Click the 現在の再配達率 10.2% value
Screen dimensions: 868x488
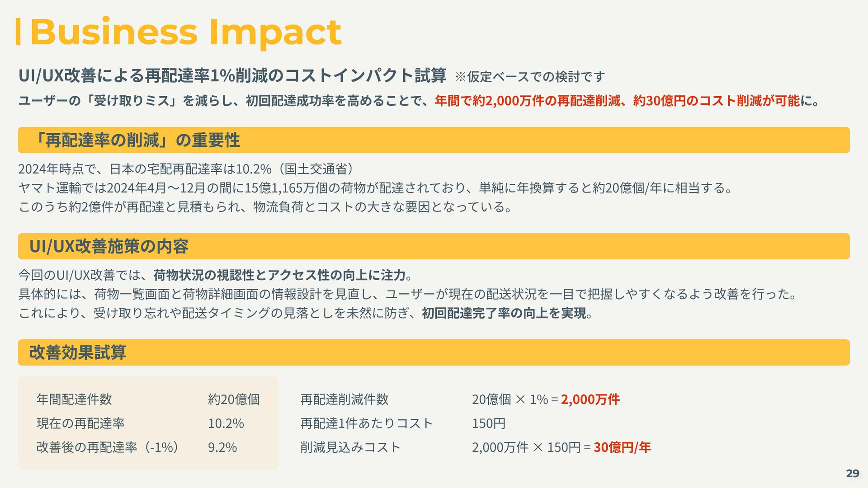[226, 423]
